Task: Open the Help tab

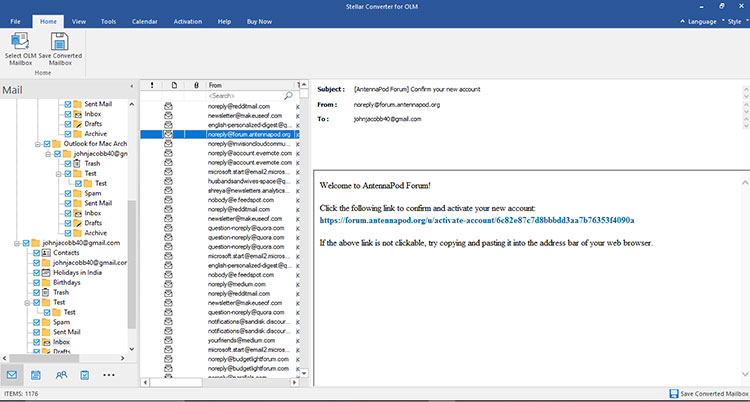Action: coord(224,22)
